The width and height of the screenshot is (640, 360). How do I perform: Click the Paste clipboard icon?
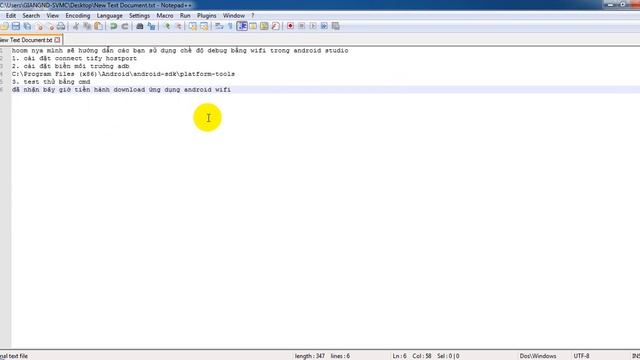(98, 26)
